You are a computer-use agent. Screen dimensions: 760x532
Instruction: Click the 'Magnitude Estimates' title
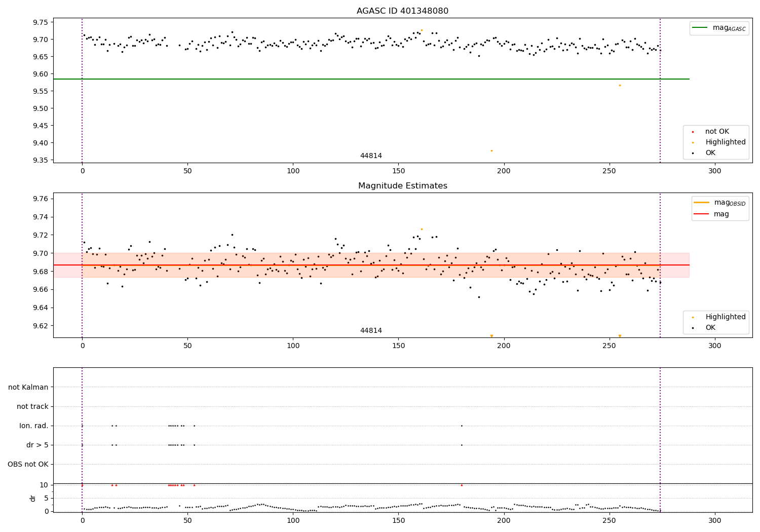[x=402, y=186]
